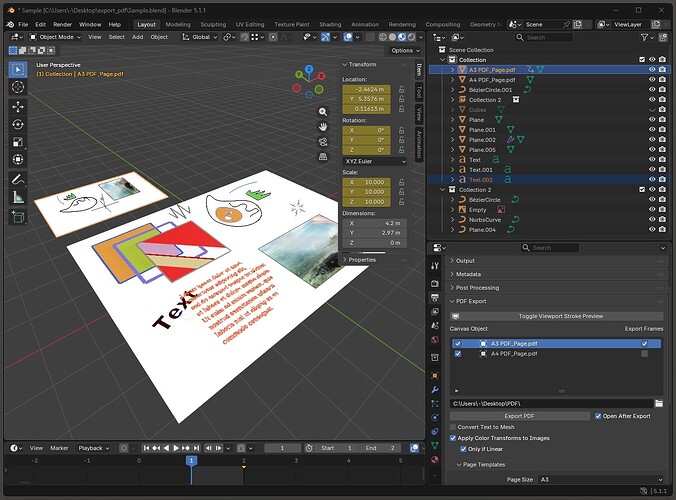Screen dimensions: 676x500
Task: Click the output path C:\Users field
Action: coord(551,403)
